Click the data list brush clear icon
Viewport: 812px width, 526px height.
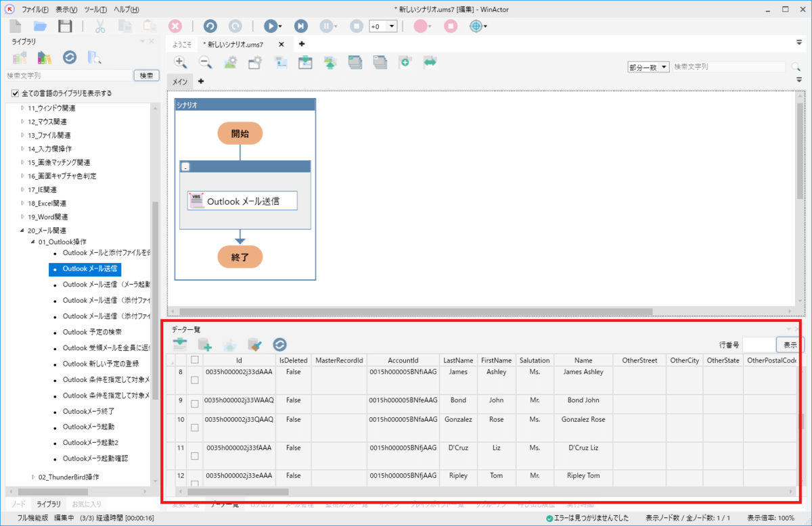point(255,345)
